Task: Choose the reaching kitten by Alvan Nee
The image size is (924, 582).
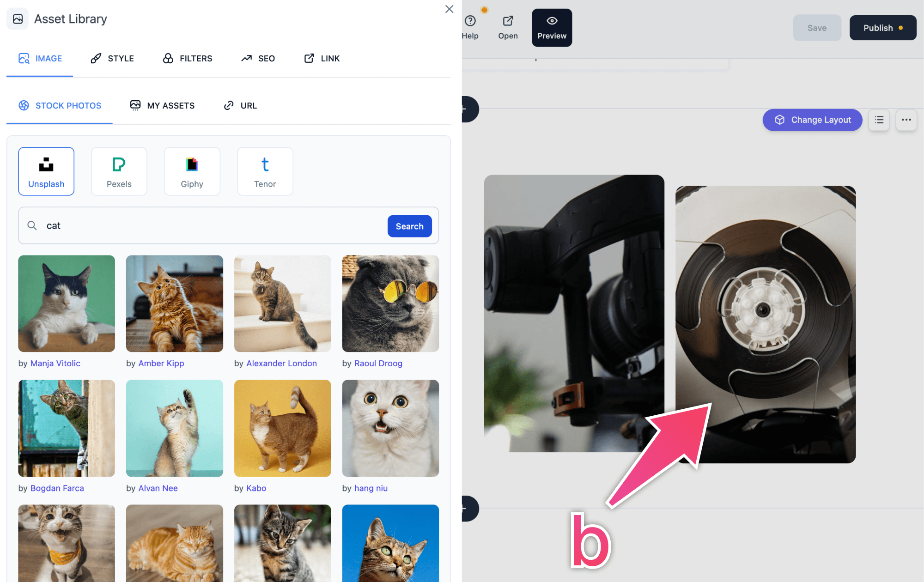Action: pos(175,428)
